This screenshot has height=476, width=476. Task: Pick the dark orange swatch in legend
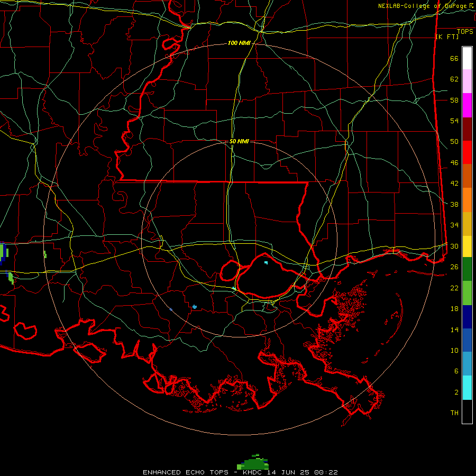coord(467,176)
